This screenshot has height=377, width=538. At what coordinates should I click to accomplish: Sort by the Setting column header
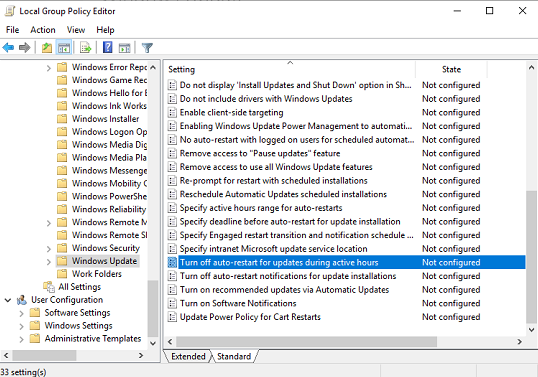(290, 69)
